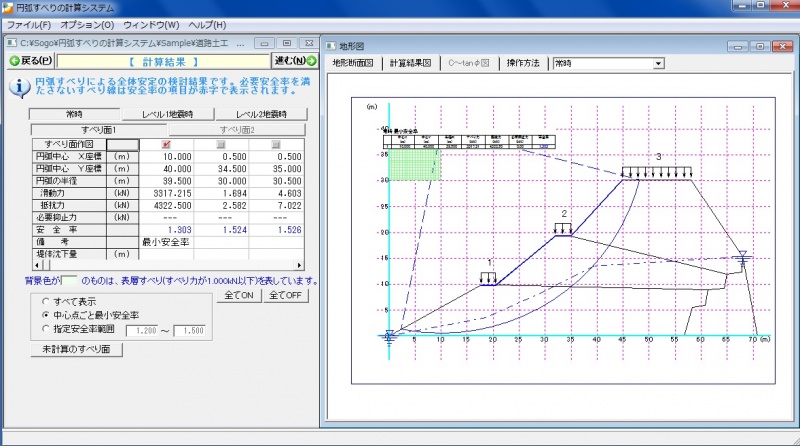Select the 指定安全率範囲 radio button
The image size is (800, 446).
[46, 329]
